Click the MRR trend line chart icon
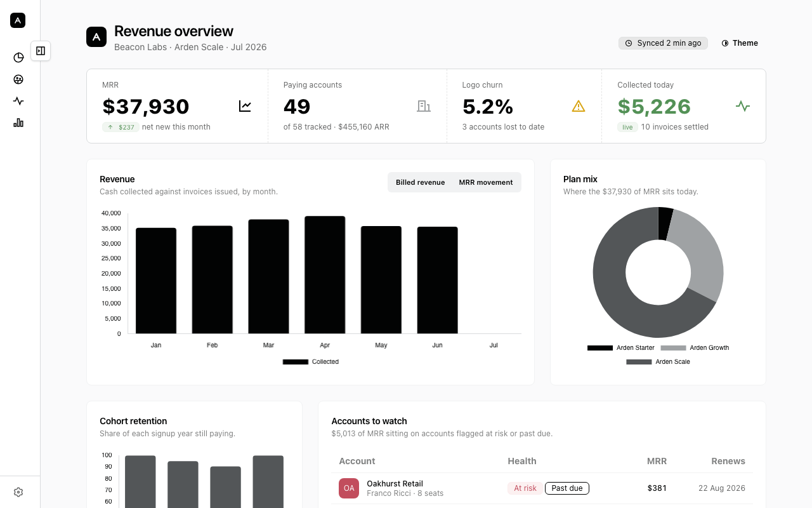The image size is (812, 508). coord(245,106)
